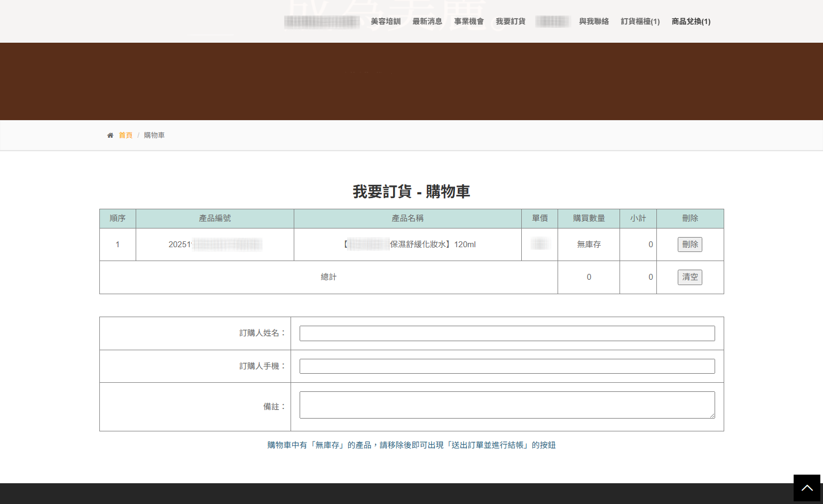Go to 事業機會 page
The width and height of the screenshot is (823, 504).
[x=469, y=21]
